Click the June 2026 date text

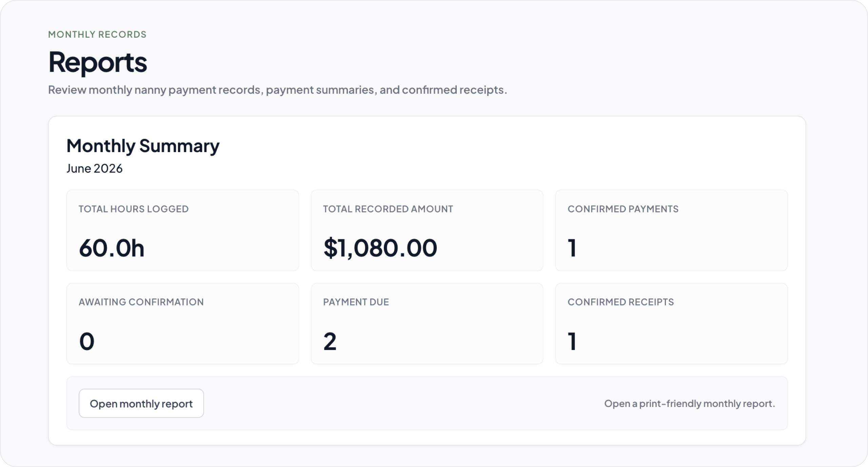pyautogui.click(x=94, y=168)
